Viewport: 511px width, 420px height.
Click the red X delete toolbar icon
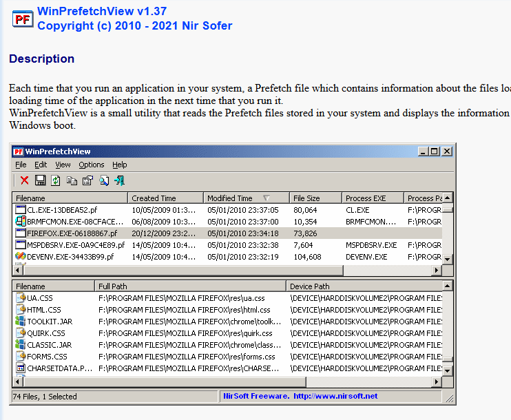[24, 180]
